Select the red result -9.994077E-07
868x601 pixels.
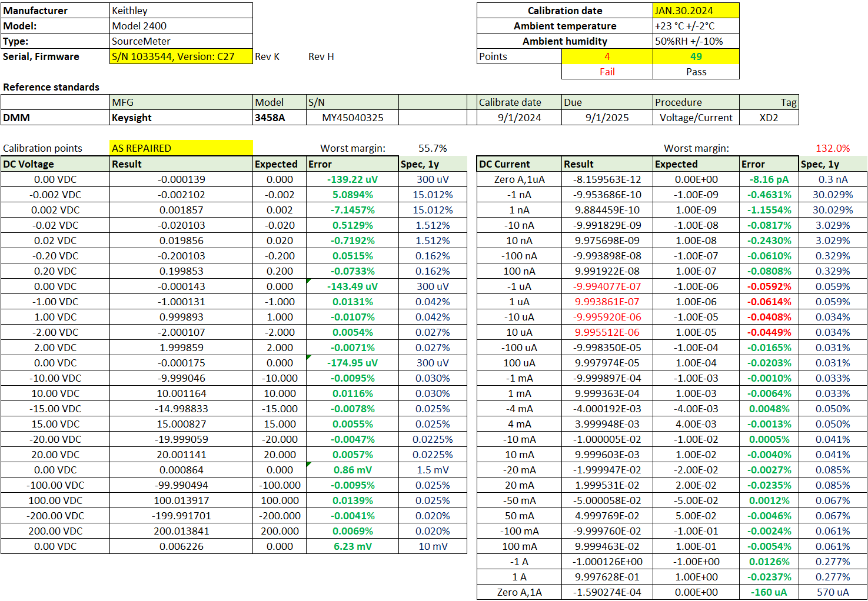coord(607,286)
